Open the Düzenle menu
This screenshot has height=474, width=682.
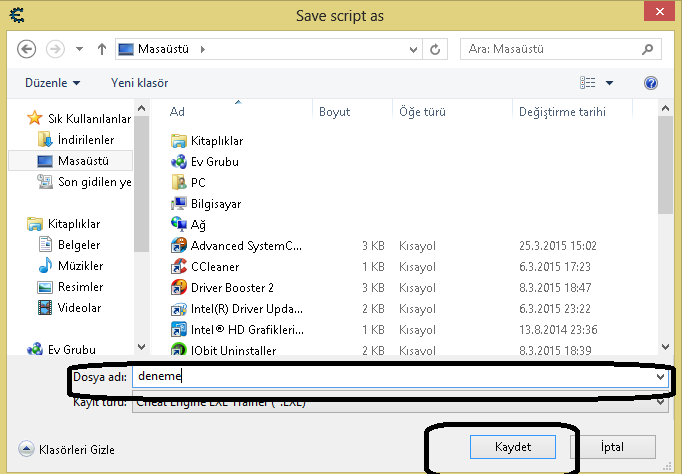(x=53, y=83)
